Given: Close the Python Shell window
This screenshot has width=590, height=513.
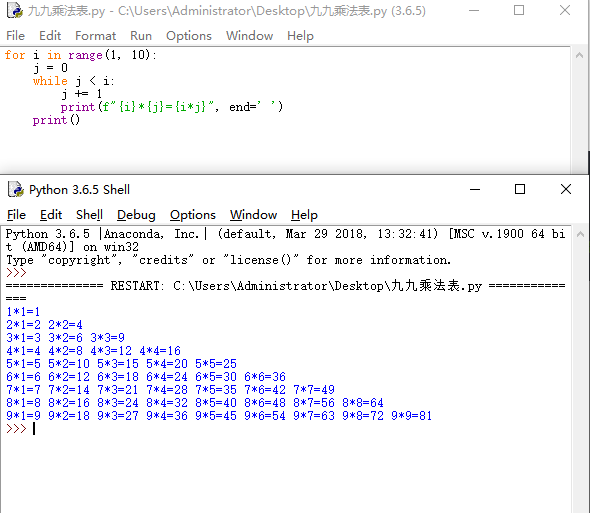Looking at the screenshot, I should click(x=566, y=189).
